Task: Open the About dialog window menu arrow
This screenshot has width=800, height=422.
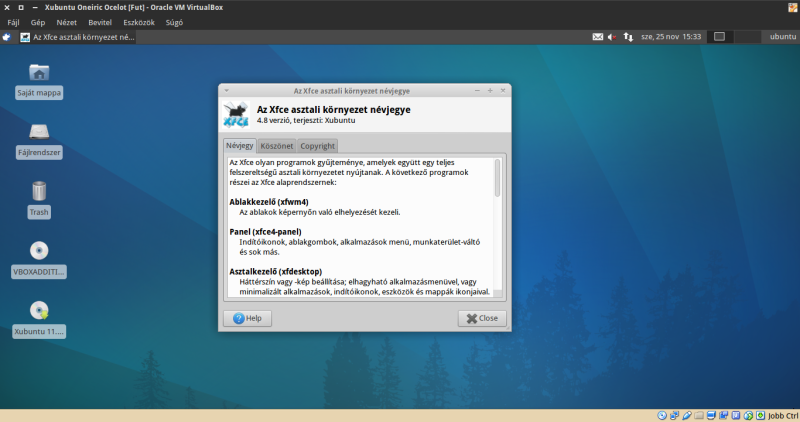Action: coord(226,90)
